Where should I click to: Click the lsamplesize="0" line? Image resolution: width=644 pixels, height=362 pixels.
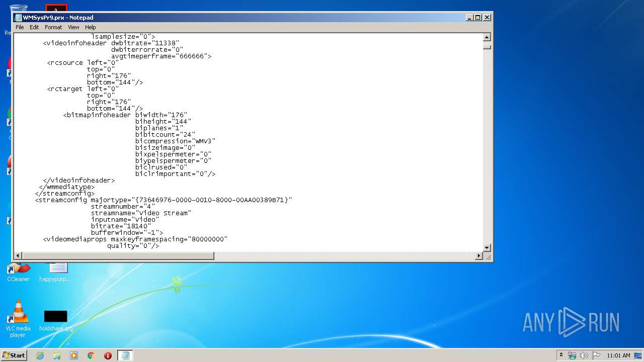[x=123, y=37]
